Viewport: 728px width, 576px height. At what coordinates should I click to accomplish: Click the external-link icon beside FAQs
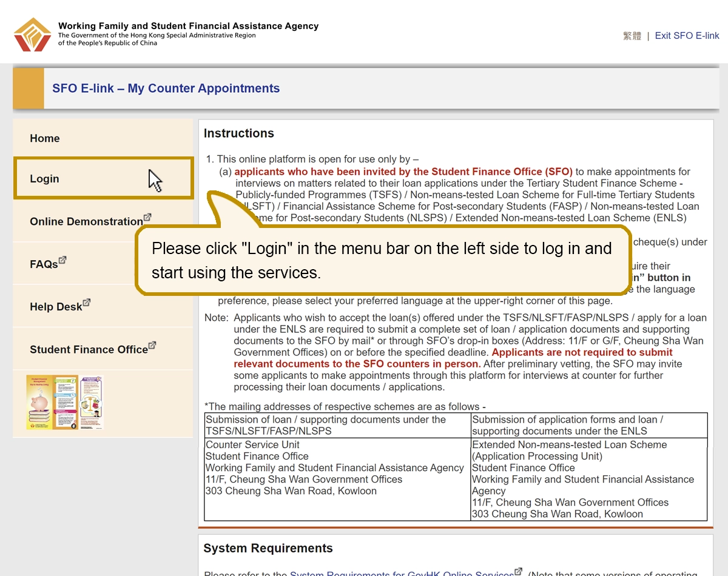62,260
